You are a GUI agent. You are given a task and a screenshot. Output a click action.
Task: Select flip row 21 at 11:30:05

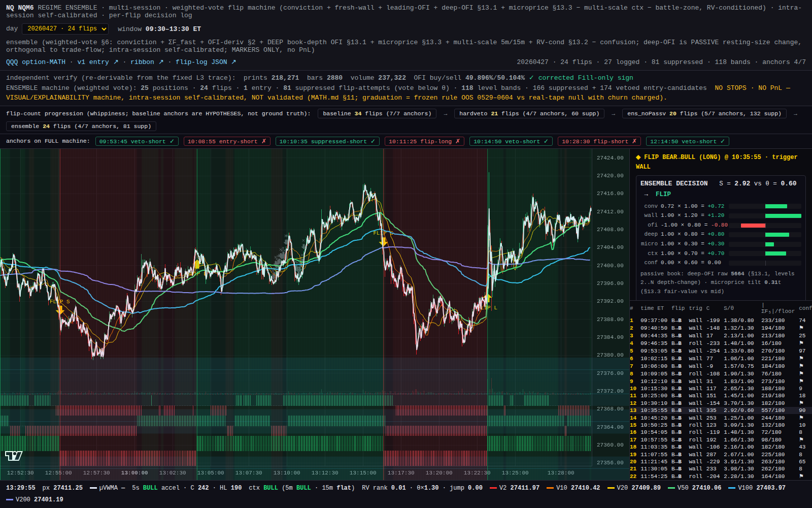pyautogui.click(x=721, y=469)
